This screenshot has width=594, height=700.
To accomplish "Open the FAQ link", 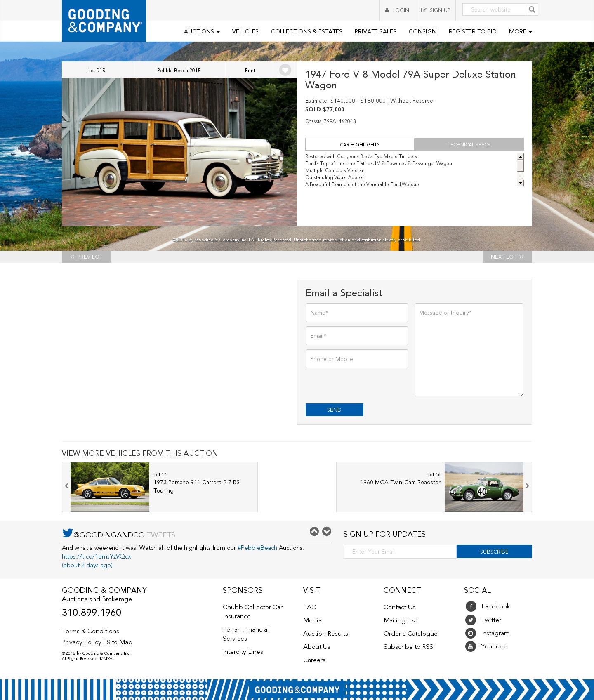I will 310,607.
